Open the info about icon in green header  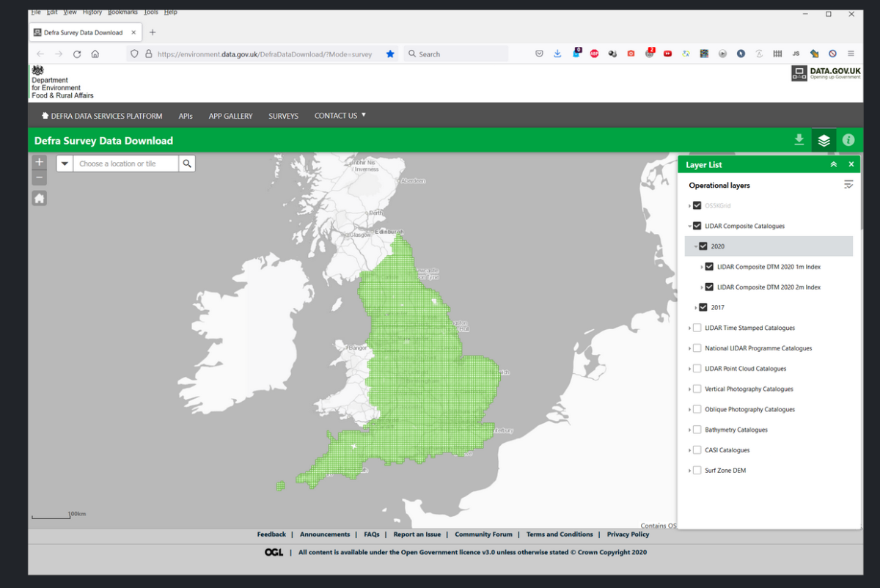(x=848, y=140)
